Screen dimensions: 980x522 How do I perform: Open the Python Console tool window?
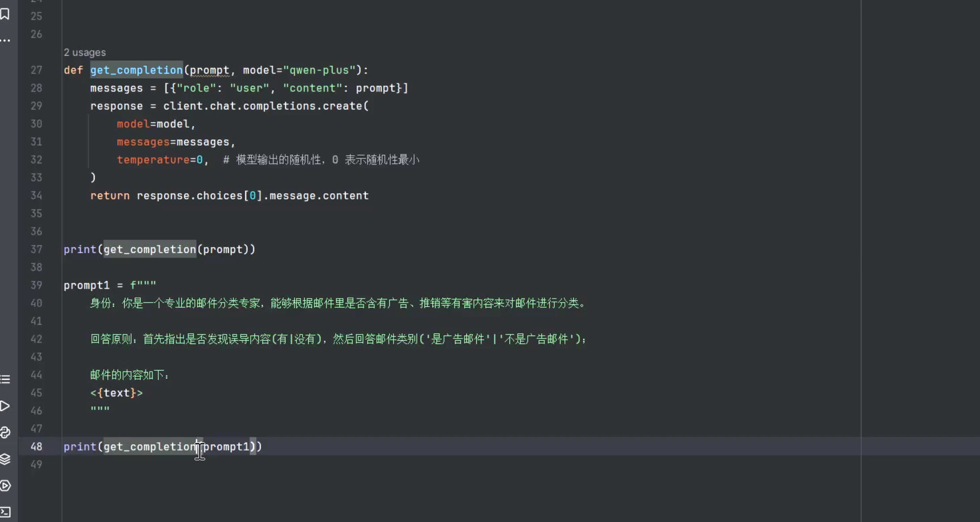coord(5,432)
